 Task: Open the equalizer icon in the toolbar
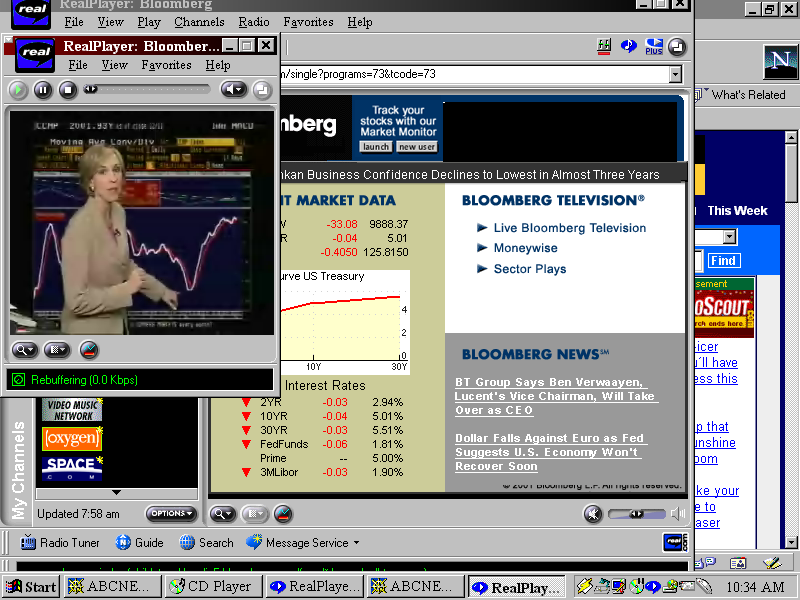tap(604, 46)
